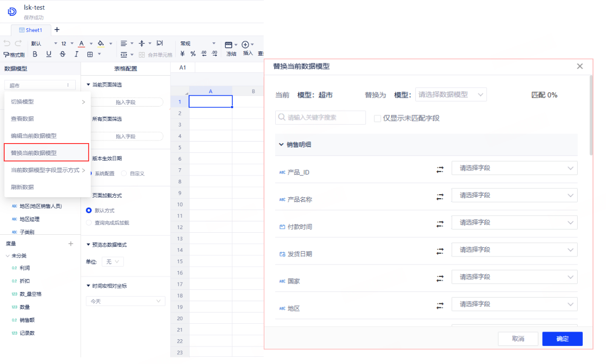This screenshot has height=364, width=606.
Task: Click the plus icon next to 度量
Action: coord(71,244)
